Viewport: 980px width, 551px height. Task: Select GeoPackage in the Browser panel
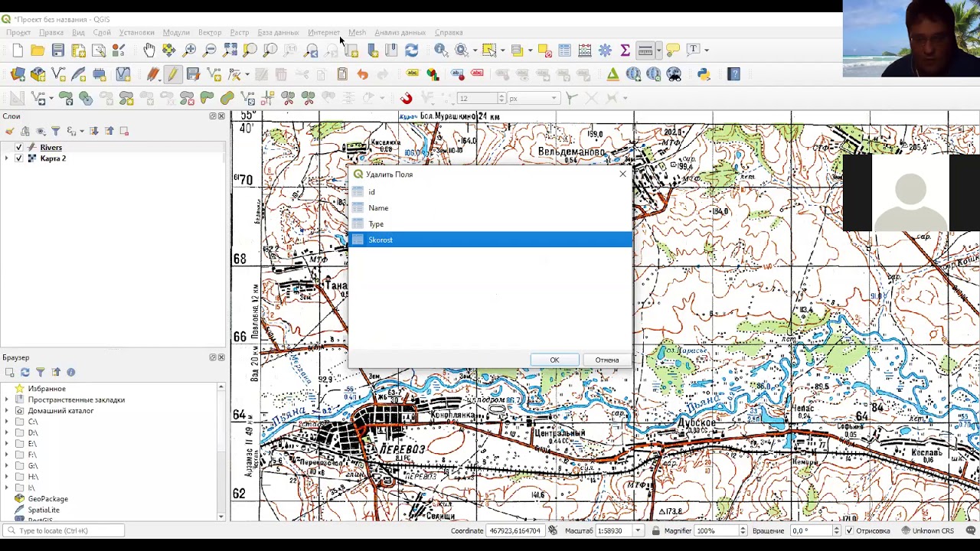click(x=47, y=499)
